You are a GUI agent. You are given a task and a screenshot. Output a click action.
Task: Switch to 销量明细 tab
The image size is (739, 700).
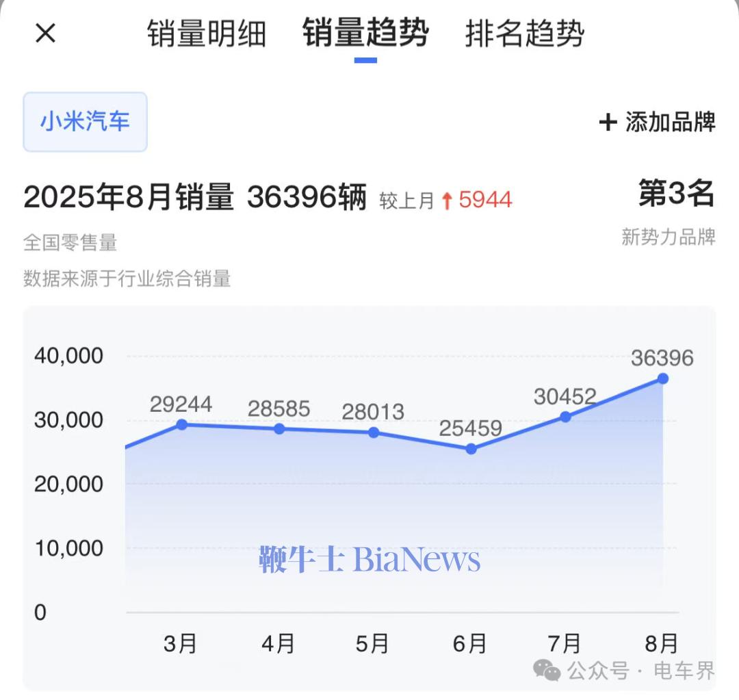207,34
